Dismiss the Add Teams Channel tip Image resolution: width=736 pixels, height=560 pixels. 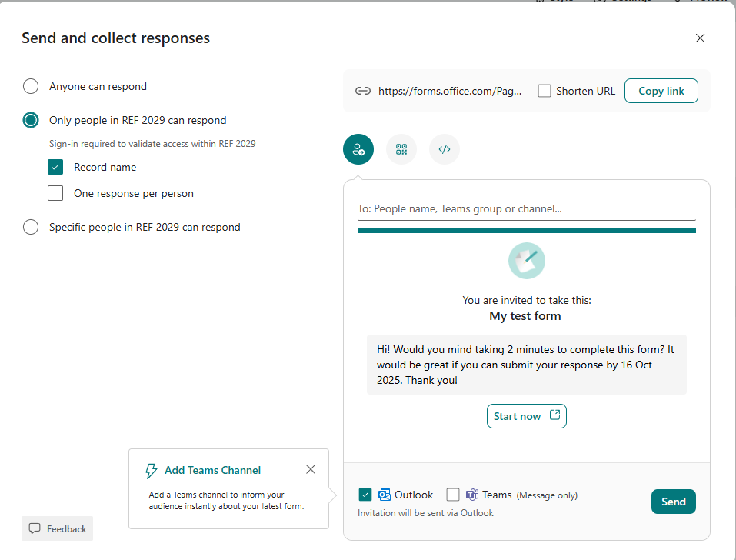coord(310,469)
